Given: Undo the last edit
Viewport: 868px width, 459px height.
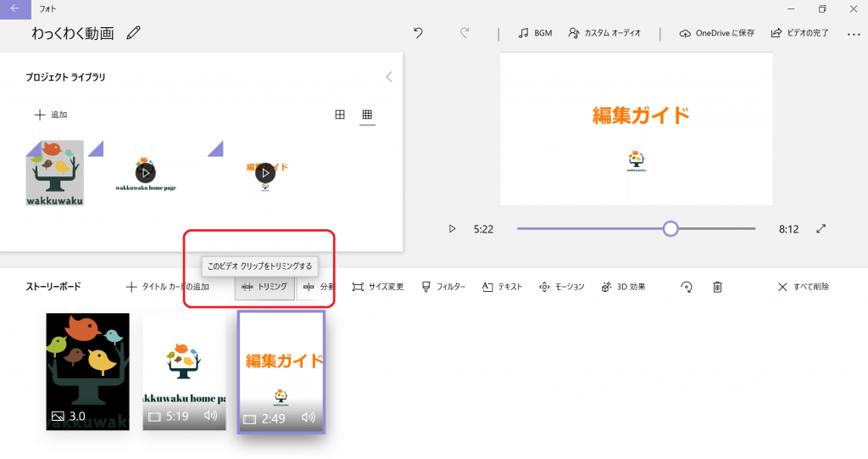Looking at the screenshot, I should pyautogui.click(x=418, y=33).
